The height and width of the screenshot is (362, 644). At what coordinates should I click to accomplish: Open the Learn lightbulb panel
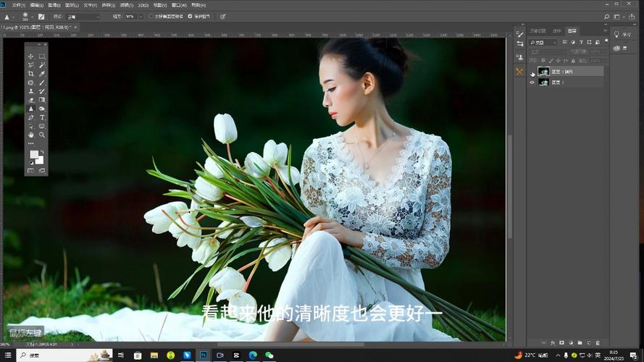pos(616,35)
